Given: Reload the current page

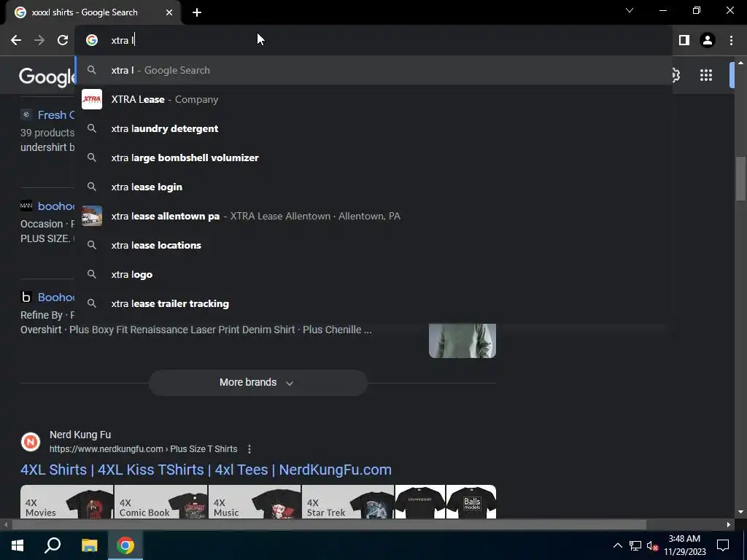Looking at the screenshot, I should [x=63, y=41].
